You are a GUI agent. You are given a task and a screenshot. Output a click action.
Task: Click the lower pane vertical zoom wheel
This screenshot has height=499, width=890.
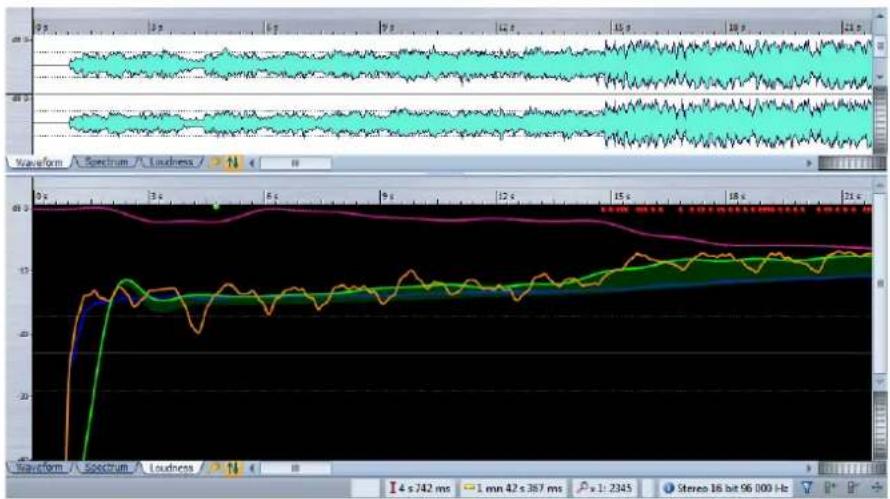coord(879,426)
